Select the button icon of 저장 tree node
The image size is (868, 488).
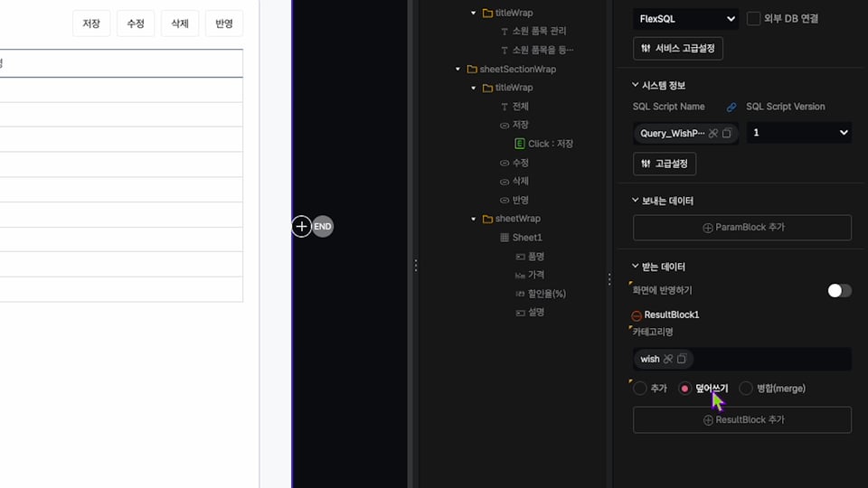pos(505,125)
